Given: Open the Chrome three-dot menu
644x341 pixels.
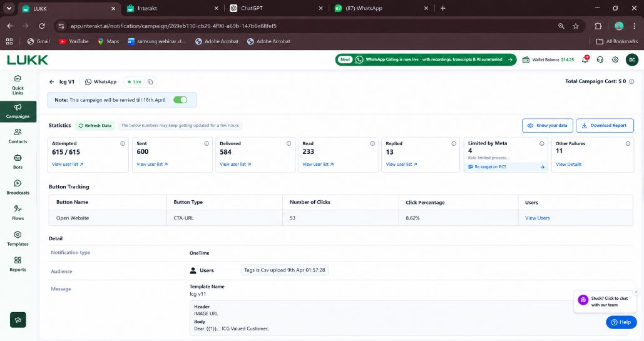Looking at the screenshot, I should [x=635, y=26].
